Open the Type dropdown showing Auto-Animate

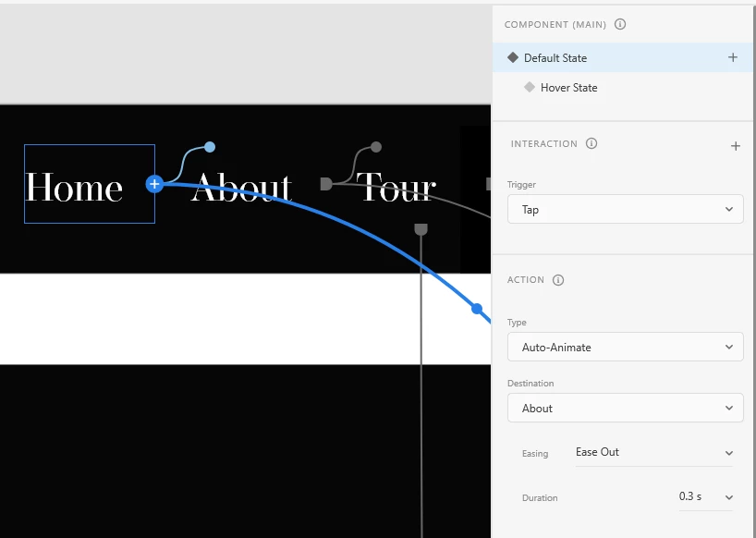click(626, 347)
